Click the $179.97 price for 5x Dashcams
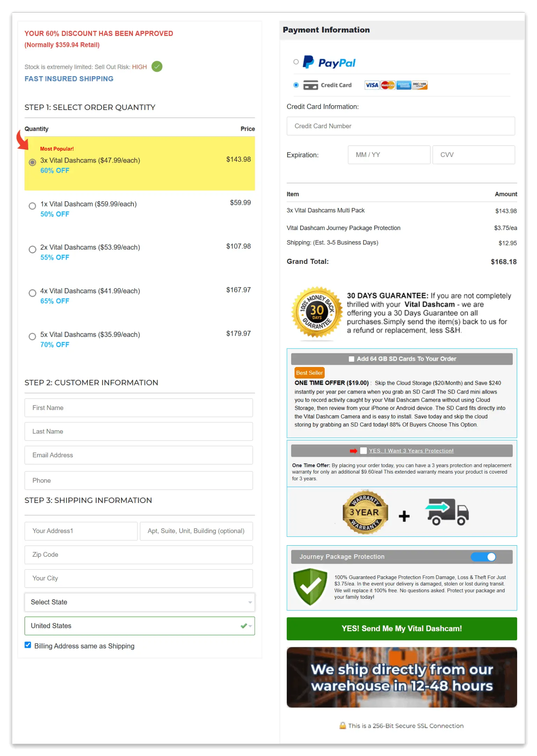Viewport: 537px width, 756px height. pyautogui.click(x=238, y=334)
